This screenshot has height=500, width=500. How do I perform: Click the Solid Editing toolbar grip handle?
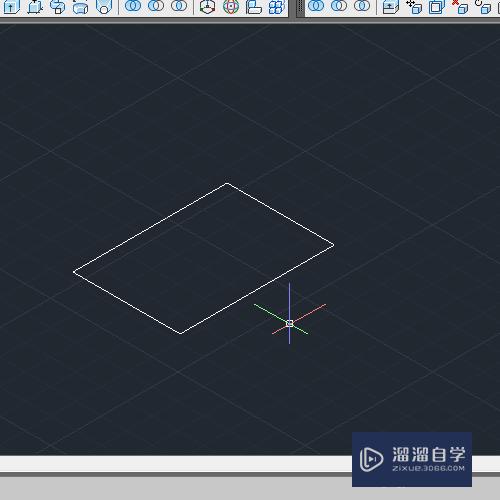[x=300, y=7]
